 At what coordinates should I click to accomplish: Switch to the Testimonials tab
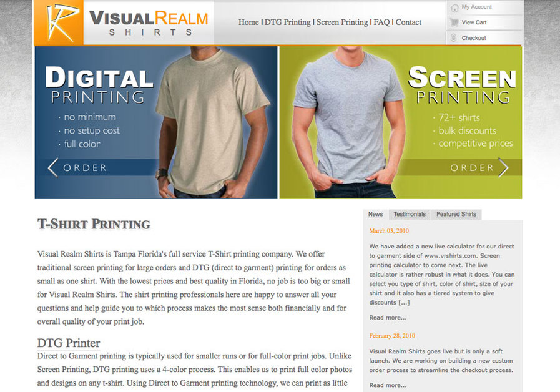click(410, 214)
